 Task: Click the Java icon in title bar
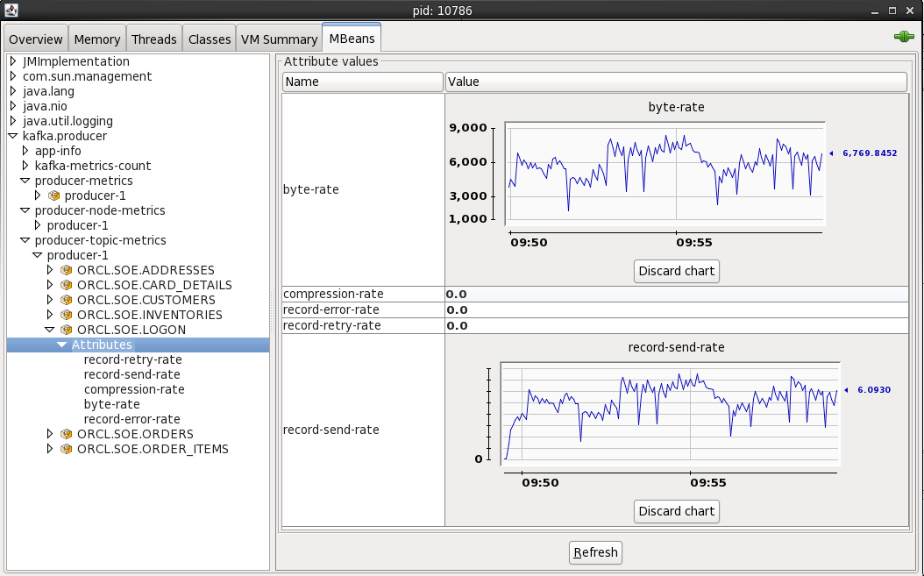click(11, 10)
